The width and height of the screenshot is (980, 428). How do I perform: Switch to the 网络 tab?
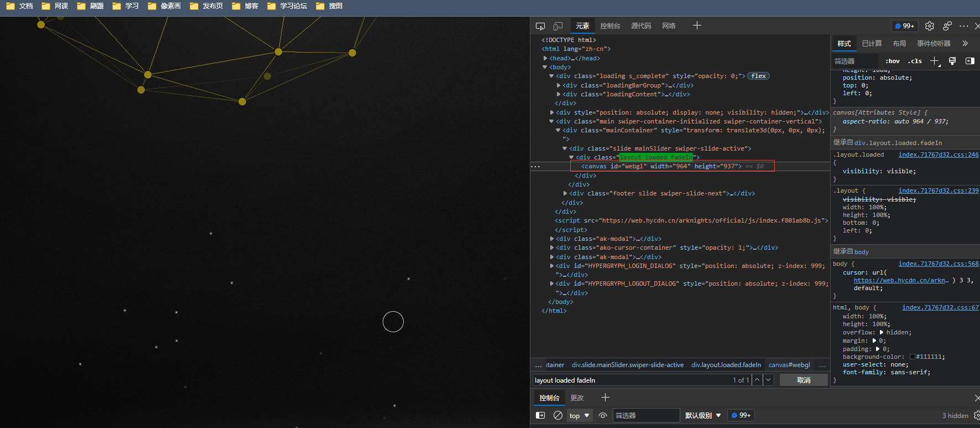coord(669,26)
